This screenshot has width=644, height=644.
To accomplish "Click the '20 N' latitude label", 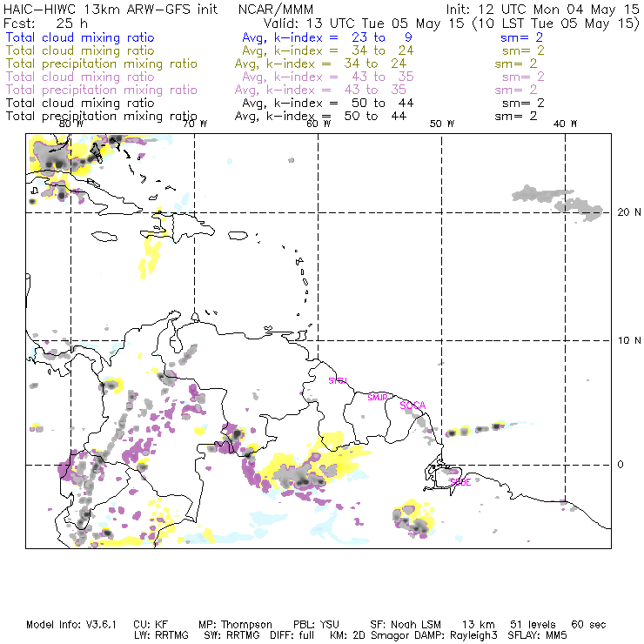I will pos(629,212).
